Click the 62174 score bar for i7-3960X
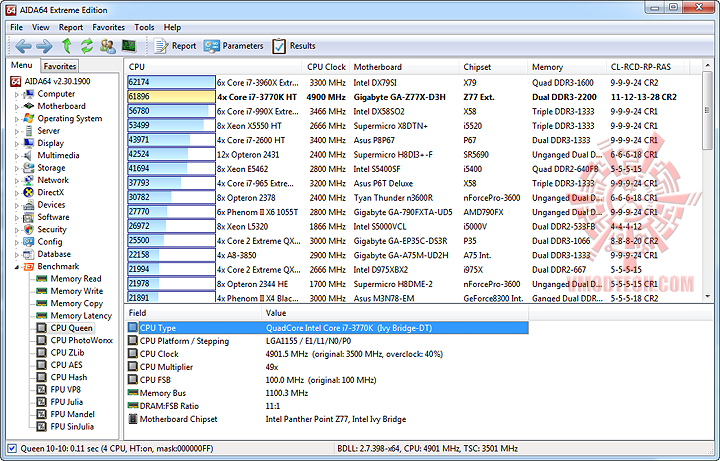This screenshot has width=720, height=461. tap(171, 82)
